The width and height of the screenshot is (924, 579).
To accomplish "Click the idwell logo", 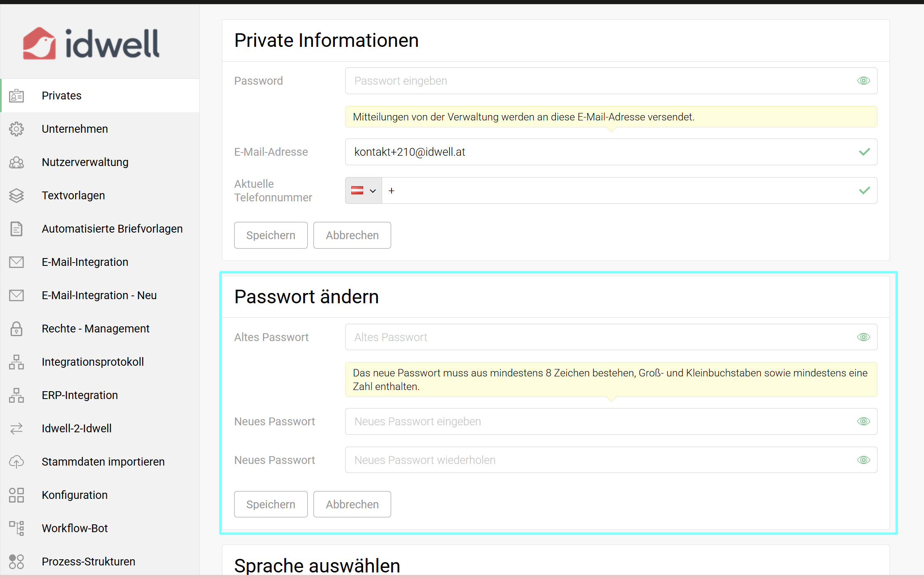I will point(91,43).
